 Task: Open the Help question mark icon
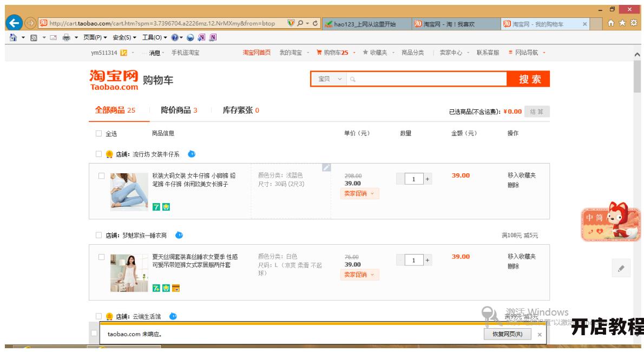(175, 37)
